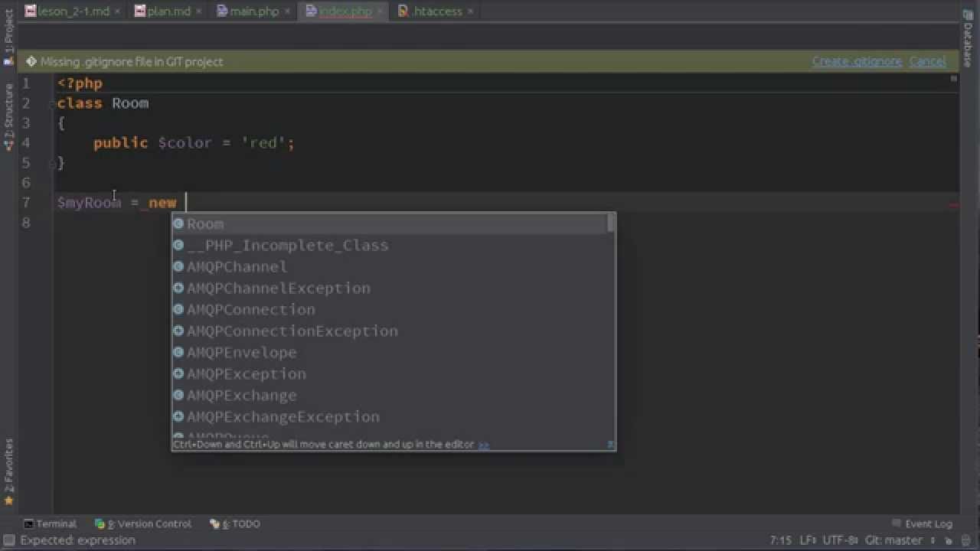980x551 pixels.
Task: Click the class icon beside AMQPExchange
Action: pyautogui.click(x=178, y=395)
